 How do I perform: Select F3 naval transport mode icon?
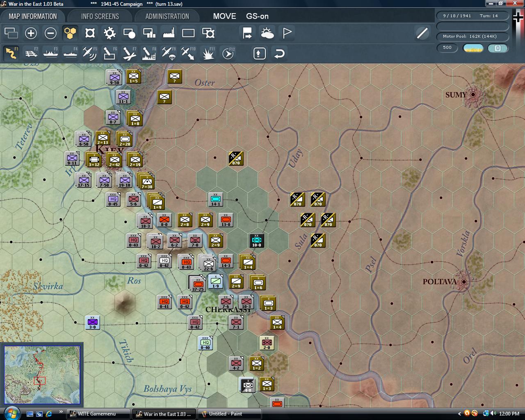[50, 53]
